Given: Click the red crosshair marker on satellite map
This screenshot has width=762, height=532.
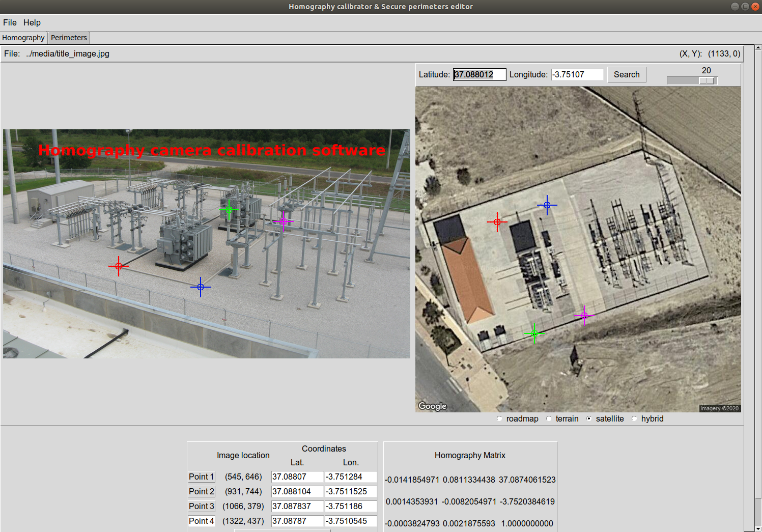Looking at the screenshot, I should [x=497, y=221].
